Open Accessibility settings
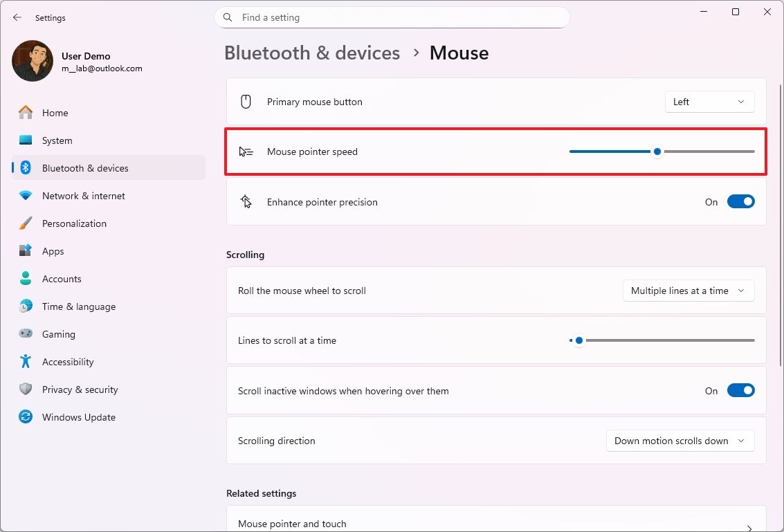This screenshot has width=784, height=532. 67,361
